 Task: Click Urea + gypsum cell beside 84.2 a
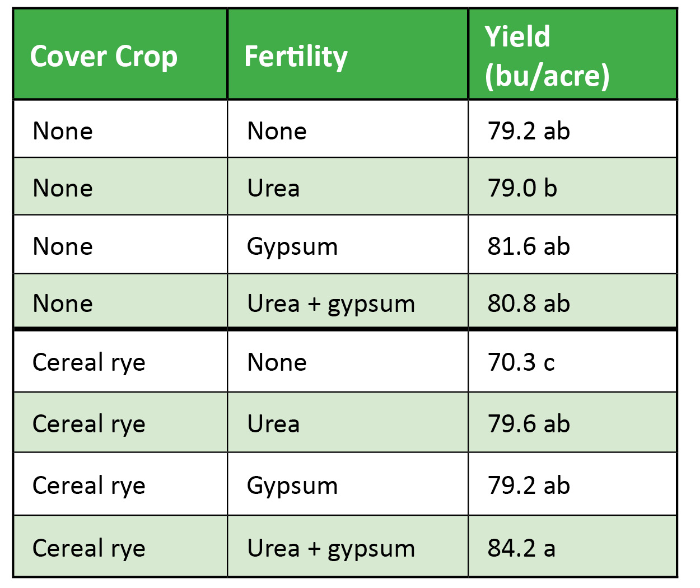click(x=331, y=548)
